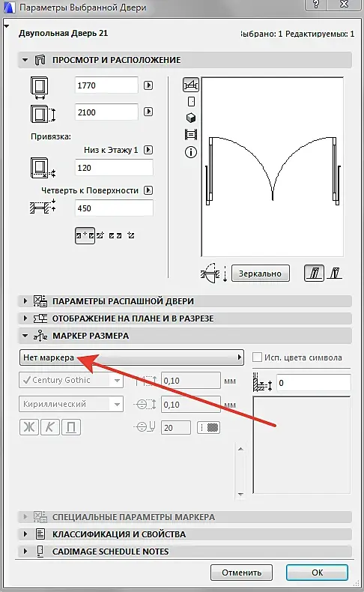Viewport: 364px width, 592px height.
Task: Choose the first reveal anchor icon
Action: point(85,235)
